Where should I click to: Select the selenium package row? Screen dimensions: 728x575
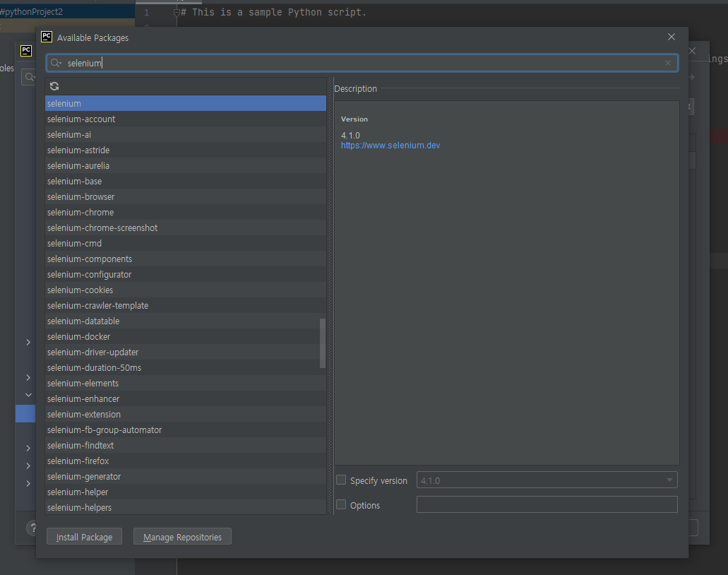186,103
